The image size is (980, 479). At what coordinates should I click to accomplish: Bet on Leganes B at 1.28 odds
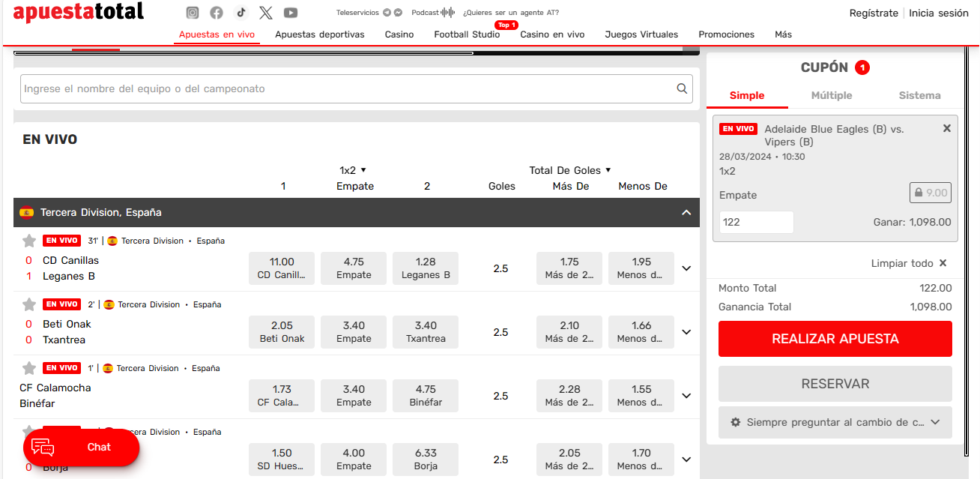(x=426, y=268)
